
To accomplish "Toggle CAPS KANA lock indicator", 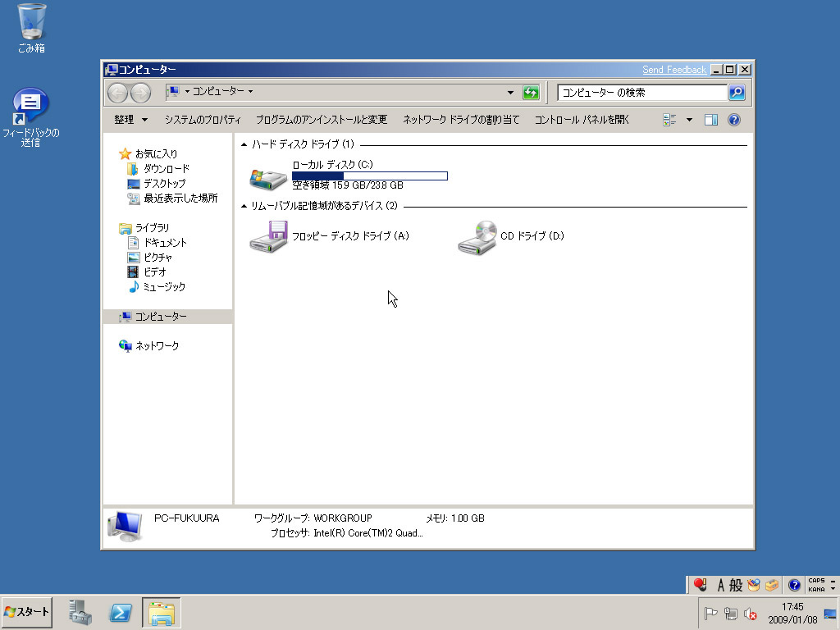I will point(816,585).
